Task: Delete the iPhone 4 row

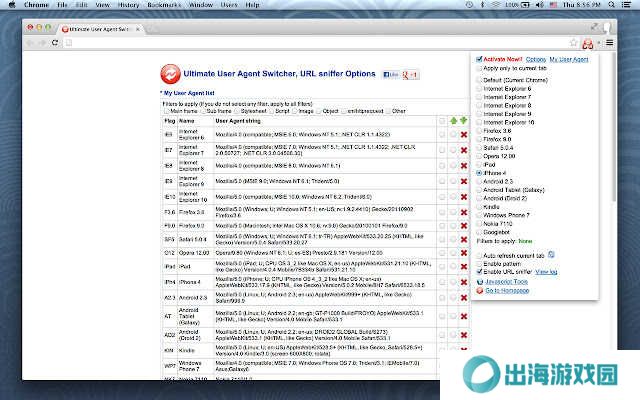Action: (464, 282)
